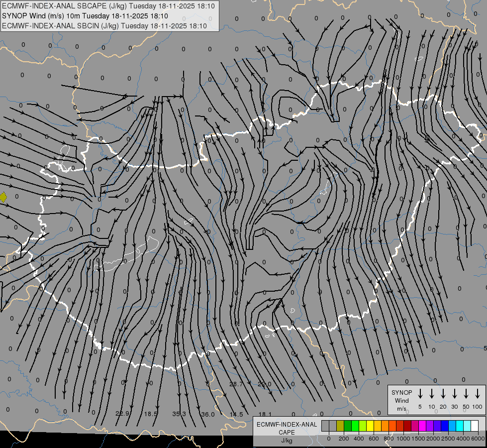Screen dimensions: 487x448
Task: Click the m/s unit in wind legend
Action: point(401,409)
